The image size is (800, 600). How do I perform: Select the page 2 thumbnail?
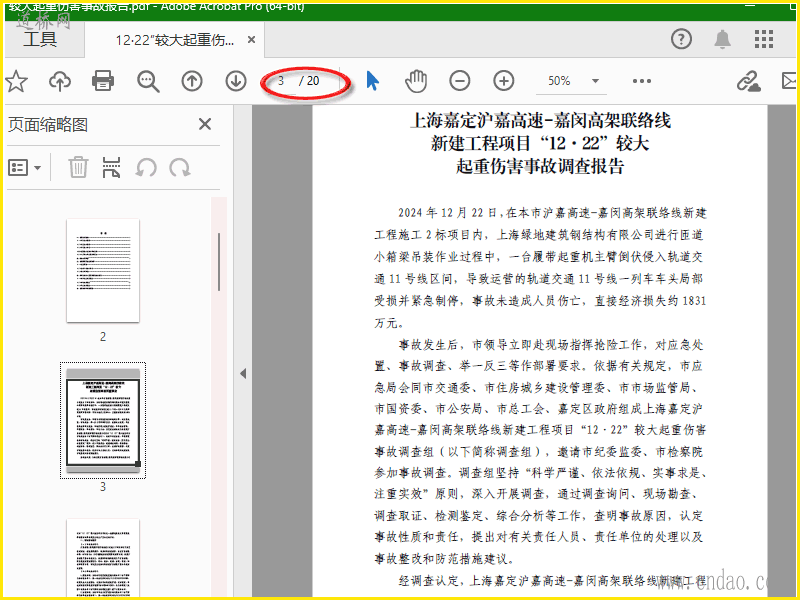(103, 270)
